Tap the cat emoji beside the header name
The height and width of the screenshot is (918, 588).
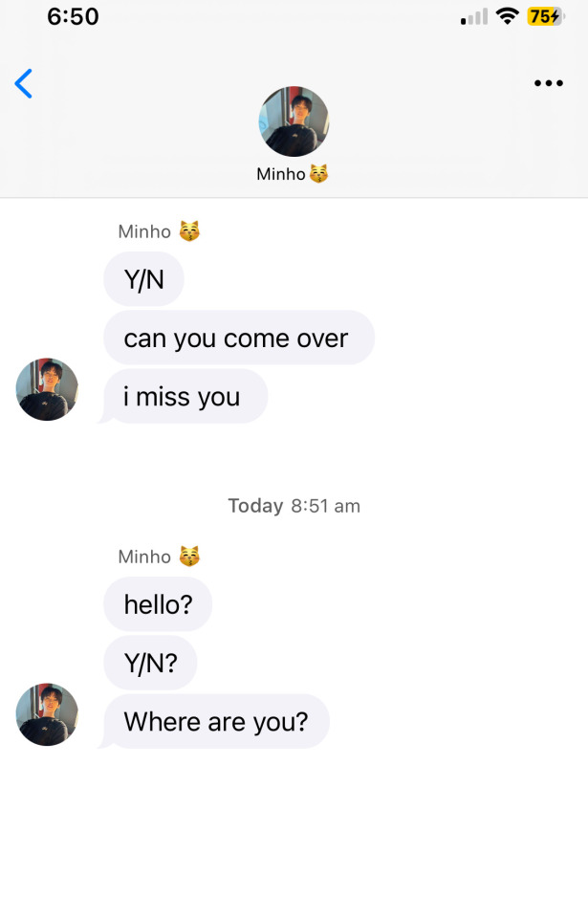(x=318, y=174)
